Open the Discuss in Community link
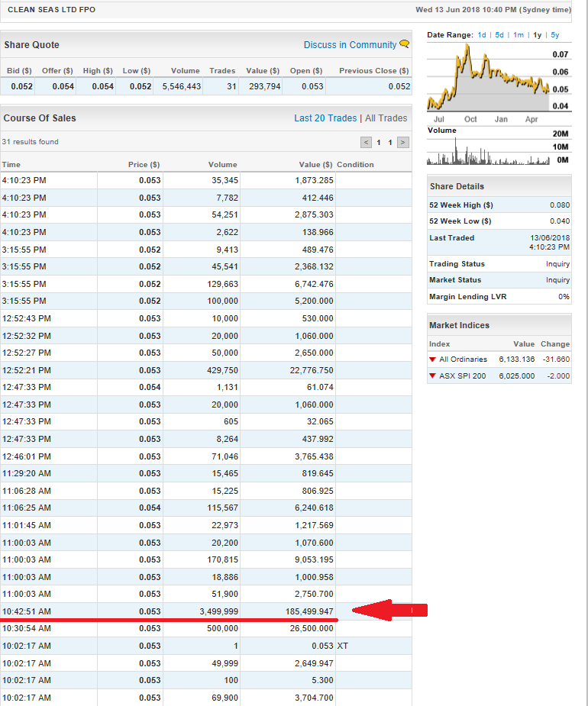 (350, 44)
